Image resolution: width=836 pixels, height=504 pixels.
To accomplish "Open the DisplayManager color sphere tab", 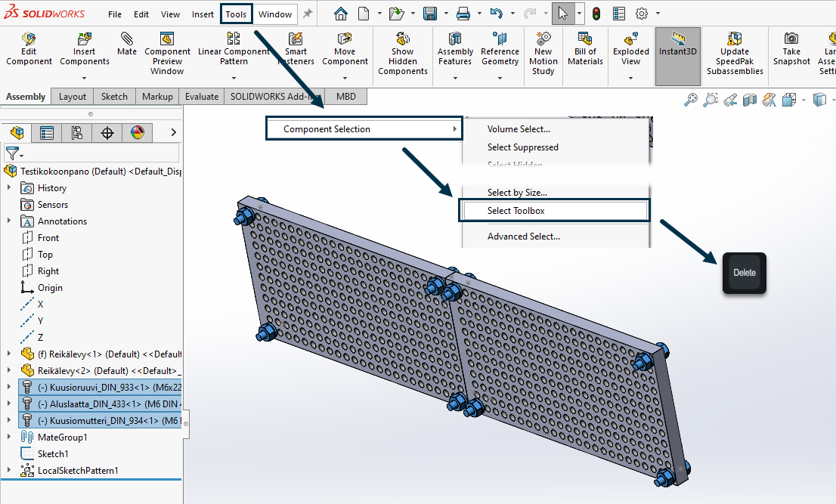I will point(138,133).
